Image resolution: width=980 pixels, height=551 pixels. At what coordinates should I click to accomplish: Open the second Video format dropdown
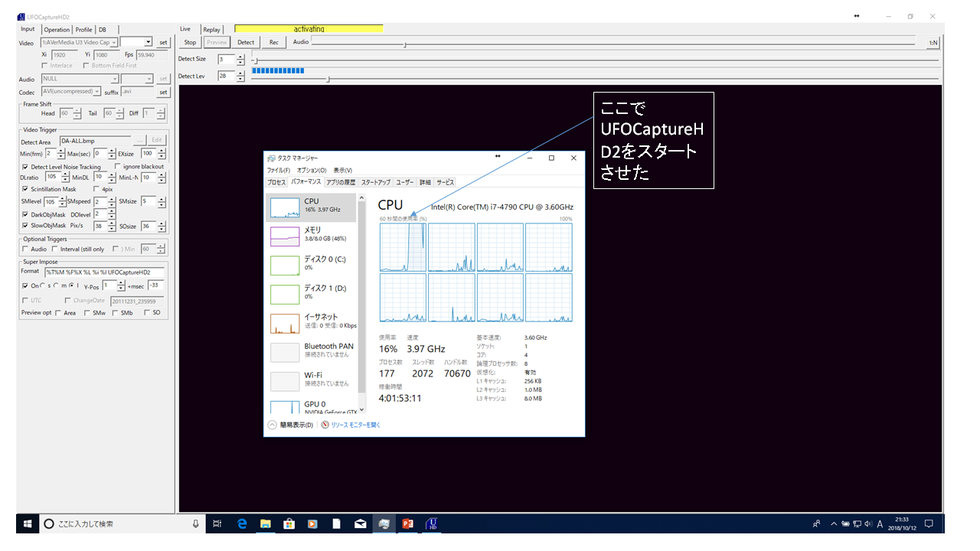tap(148, 43)
